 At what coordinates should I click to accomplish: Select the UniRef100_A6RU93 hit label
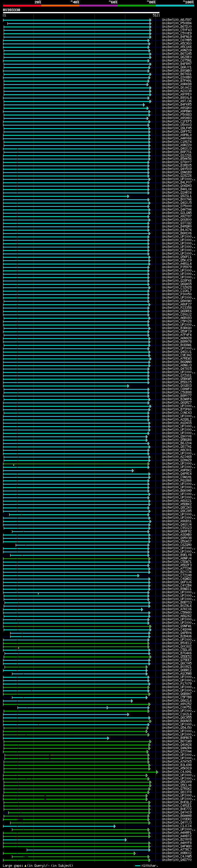click(x=177, y=318)
